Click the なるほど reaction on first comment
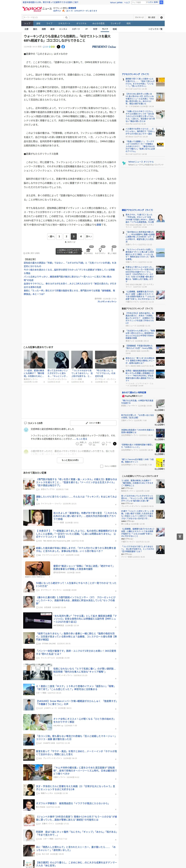Image resolution: width=186 pixels, height=868 pixels. tap(94, 444)
